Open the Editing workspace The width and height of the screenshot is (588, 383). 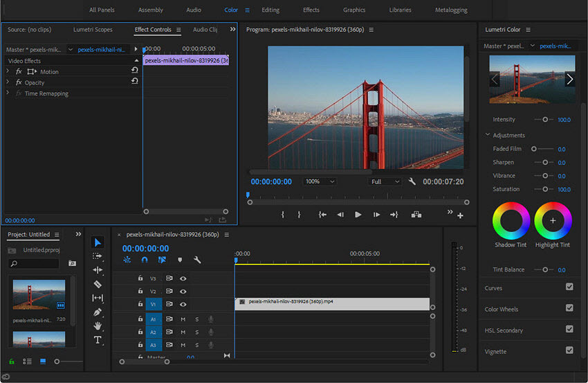(x=270, y=10)
